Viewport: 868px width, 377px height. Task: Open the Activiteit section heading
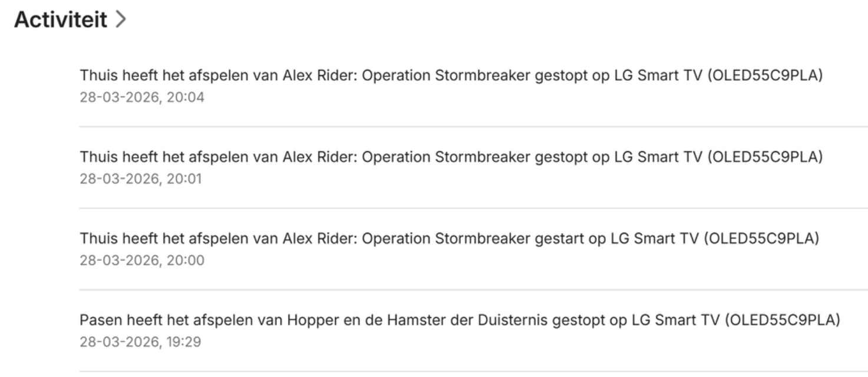pos(60,20)
